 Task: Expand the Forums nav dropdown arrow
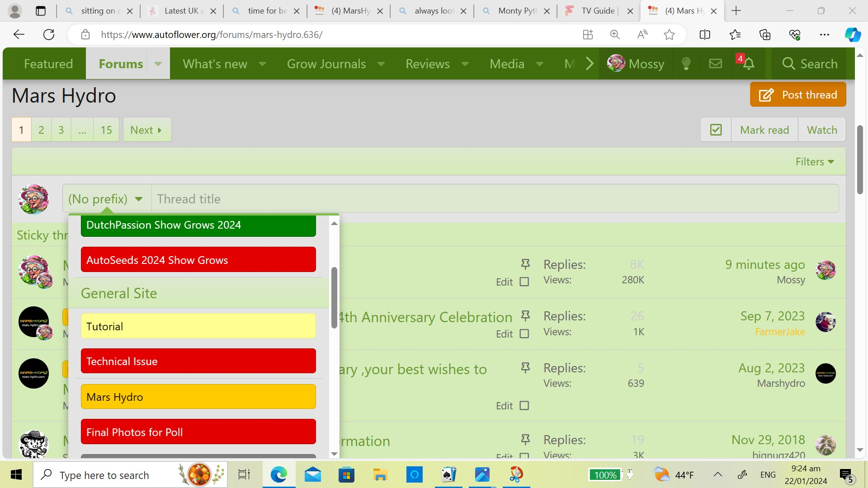(158, 64)
